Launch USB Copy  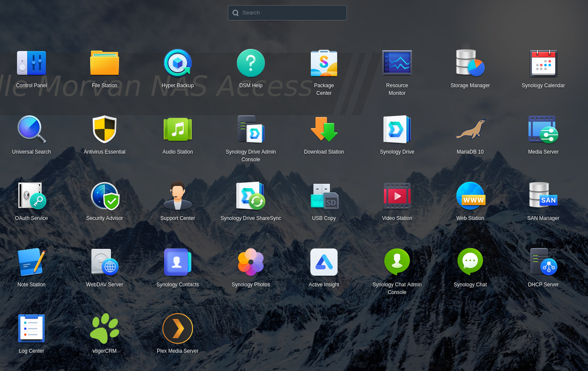pos(324,196)
